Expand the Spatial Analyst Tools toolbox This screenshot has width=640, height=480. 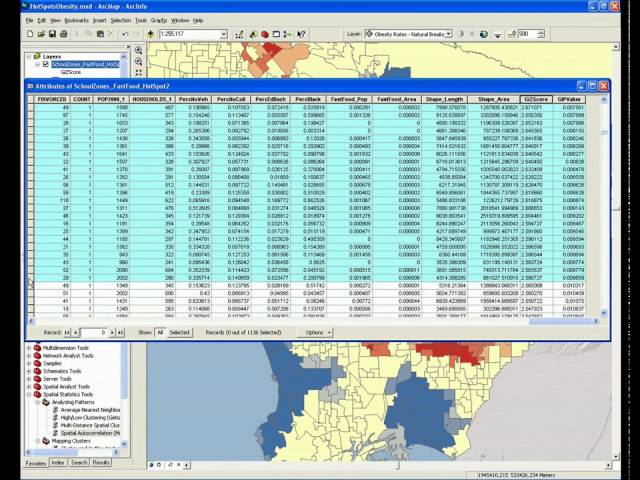pyautogui.click(x=29, y=387)
